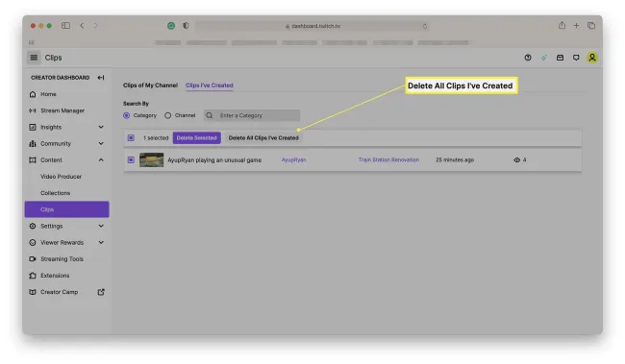Image resolution: width=625 pixels, height=364 pixels.
Task: Click the Settings gear icon
Action: (33, 227)
